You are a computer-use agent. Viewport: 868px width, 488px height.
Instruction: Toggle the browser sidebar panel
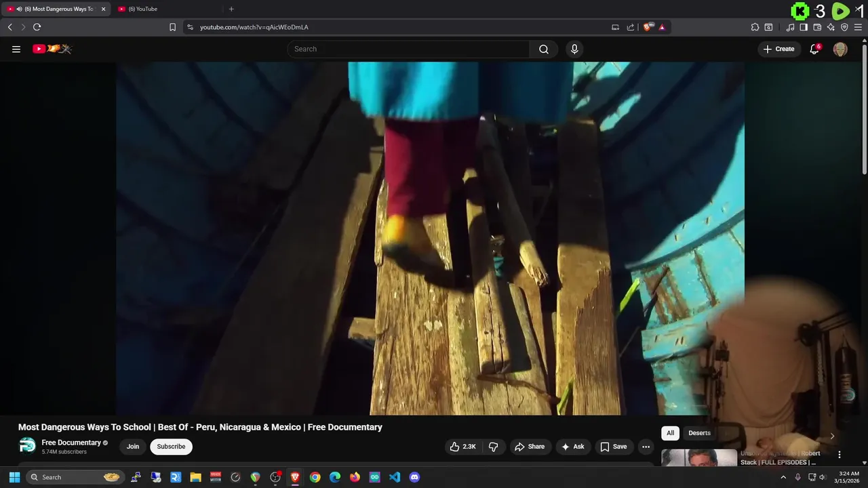(804, 27)
